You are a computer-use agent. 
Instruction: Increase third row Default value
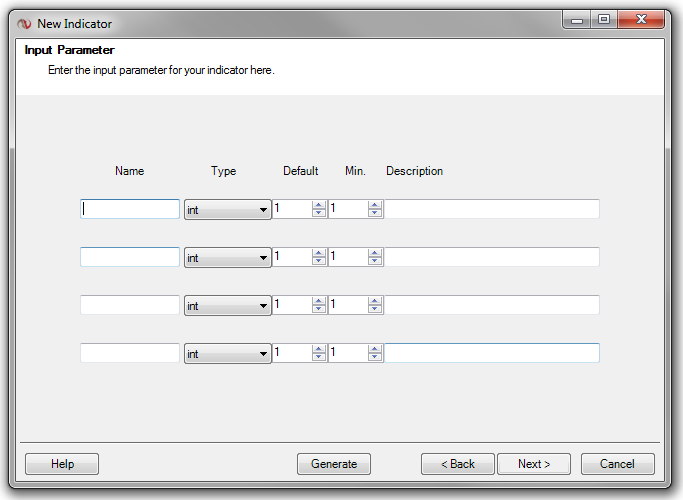click(x=319, y=301)
